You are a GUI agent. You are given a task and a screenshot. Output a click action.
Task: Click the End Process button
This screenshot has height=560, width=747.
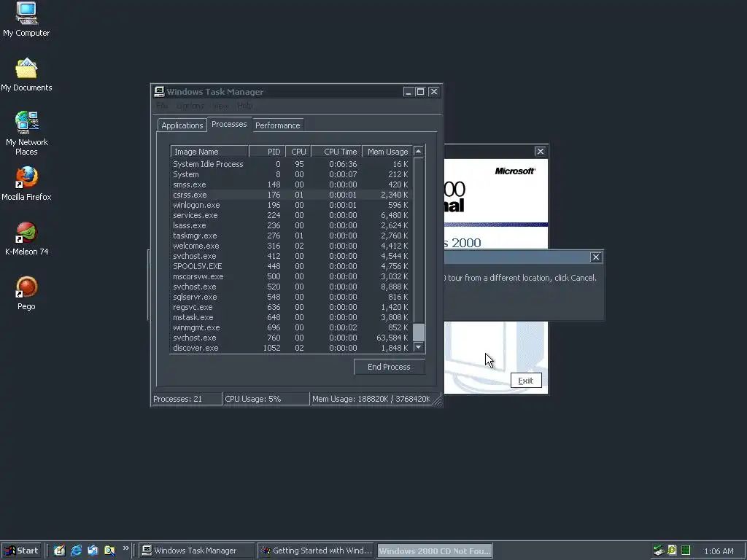(x=390, y=367)
